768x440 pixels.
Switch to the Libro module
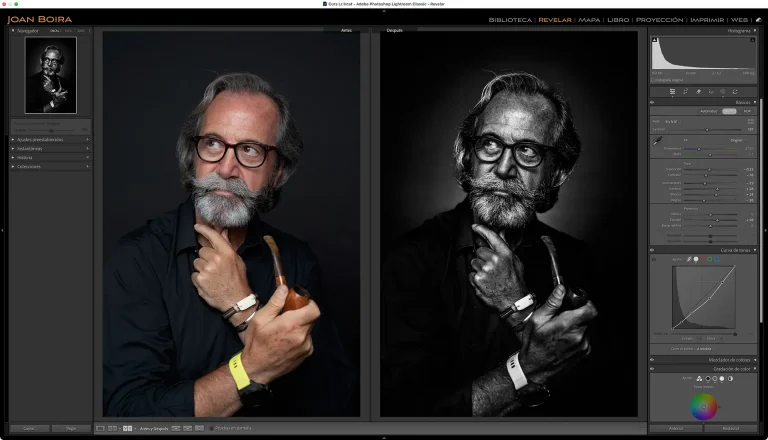click(618, 20)
